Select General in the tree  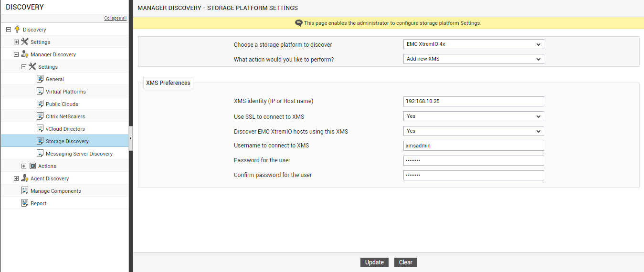55,79
